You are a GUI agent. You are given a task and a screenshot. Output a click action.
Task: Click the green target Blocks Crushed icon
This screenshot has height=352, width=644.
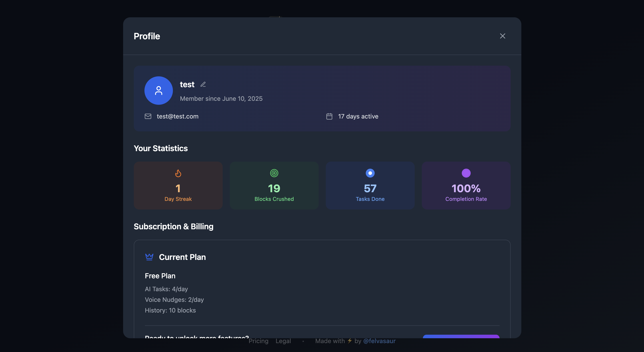tap(274, 173)
